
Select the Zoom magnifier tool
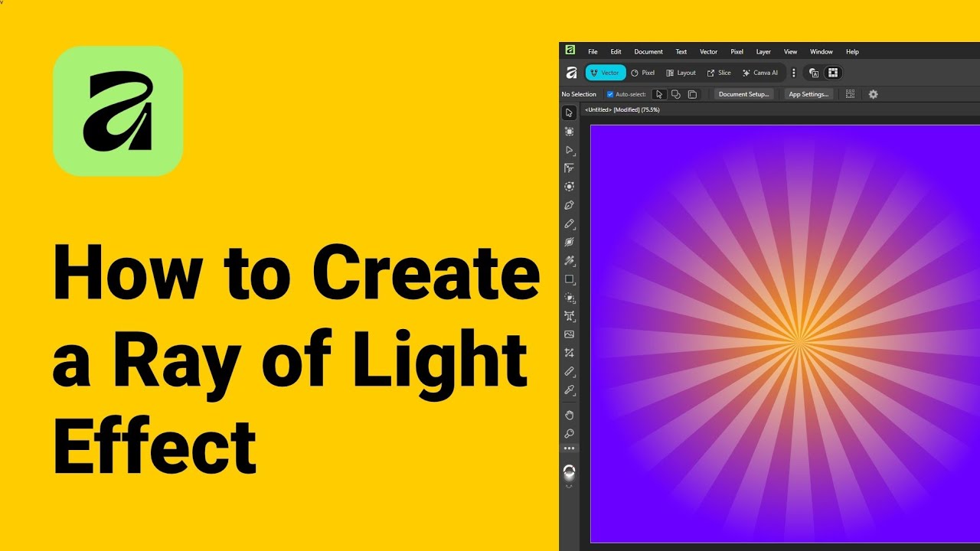pos(569,433)
